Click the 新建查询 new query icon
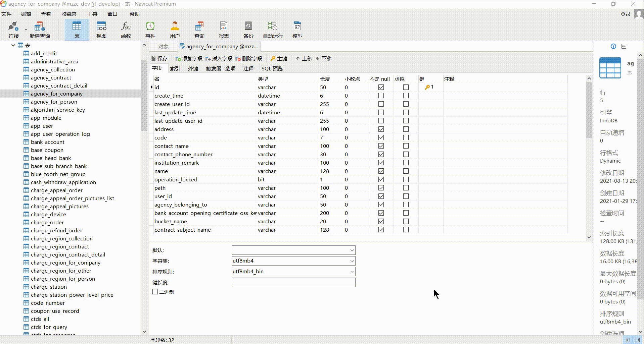The height and width of the screenshot is (344, 644). point(40,30)
